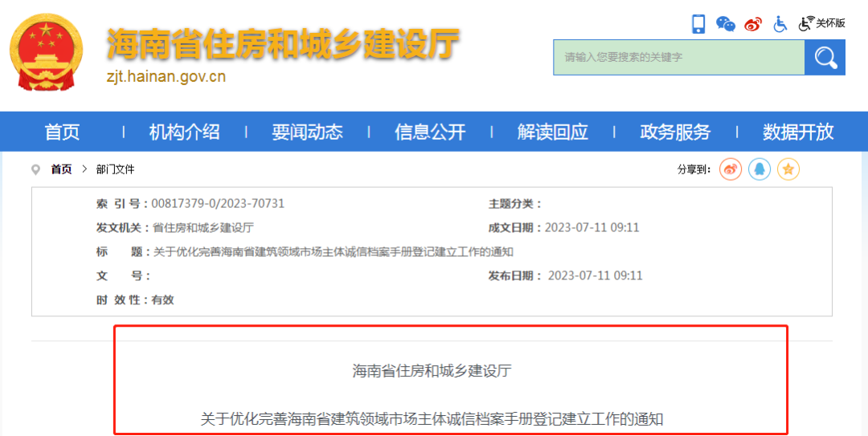Click index number 00817379-0/2023-70731
Image resolution: width=868 pixels, height=436 pixels.
coord(218,204)
